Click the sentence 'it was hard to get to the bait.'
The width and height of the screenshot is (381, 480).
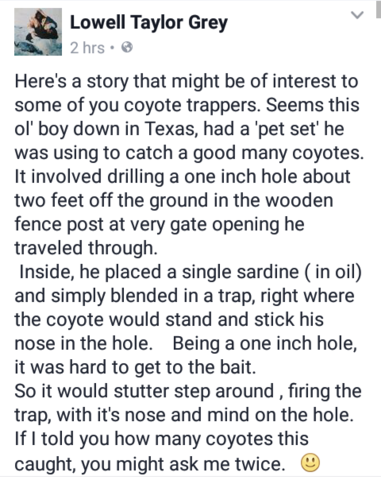135,367
